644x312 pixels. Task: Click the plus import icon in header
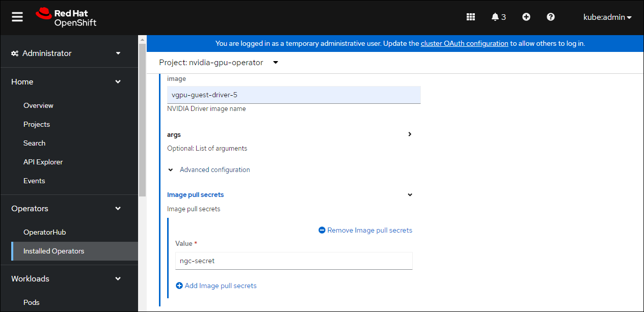point(526,17)
